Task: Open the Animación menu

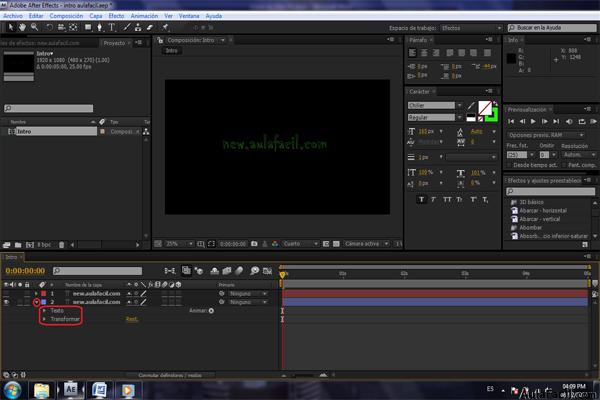Action: (x=144, y=16)
